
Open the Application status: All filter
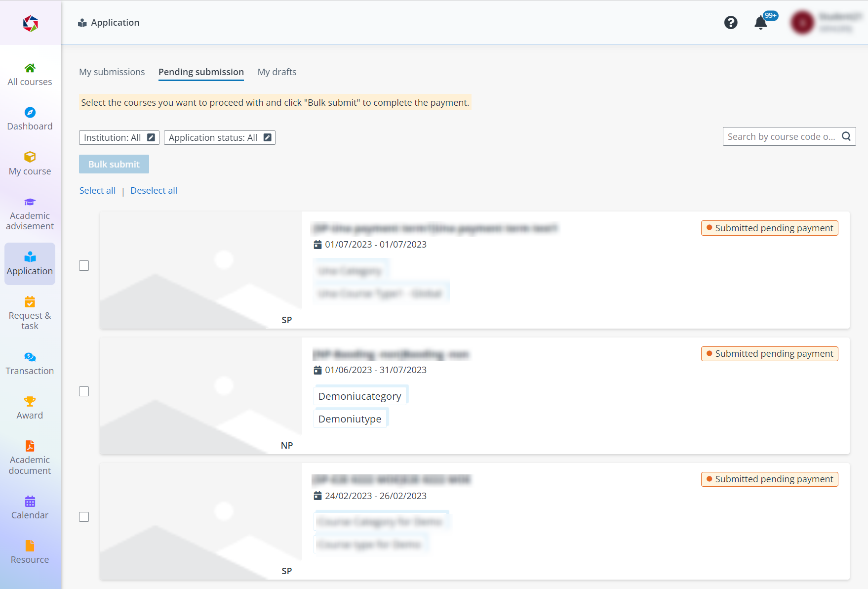[219, 138]
